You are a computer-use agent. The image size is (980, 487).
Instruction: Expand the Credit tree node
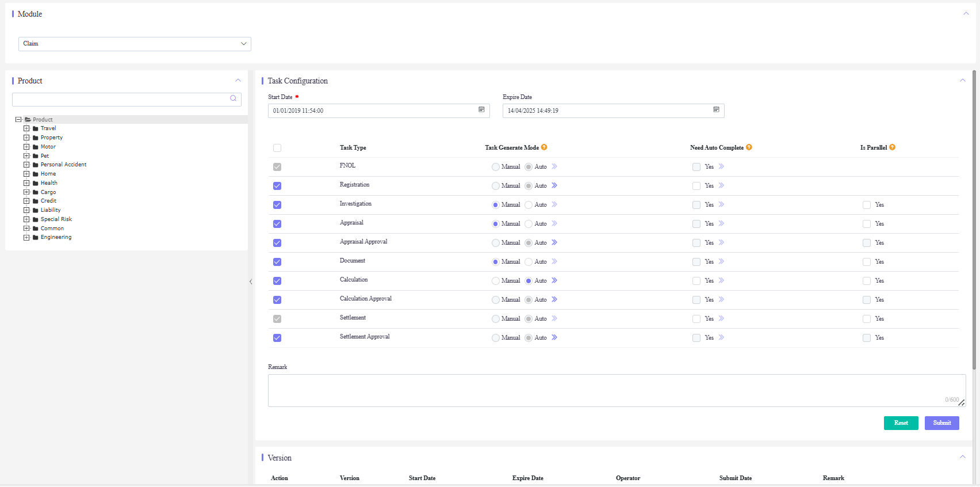(x=26, y=201)
